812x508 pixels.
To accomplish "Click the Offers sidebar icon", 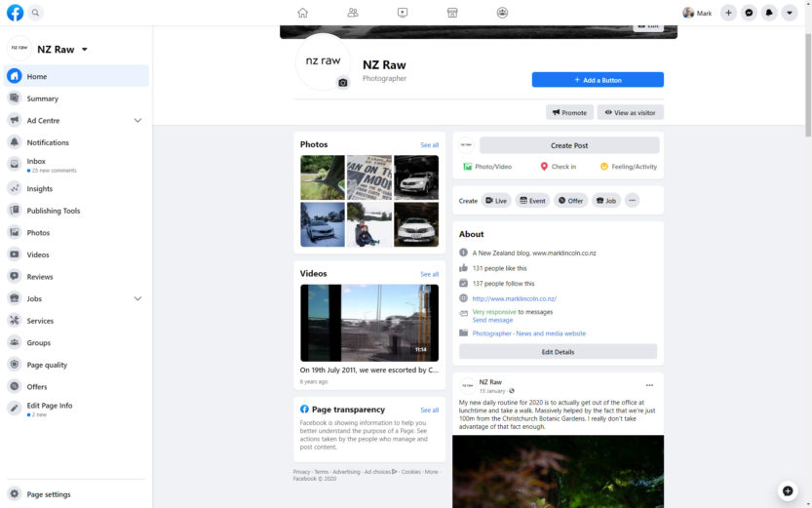I will (x=15, y=386).
